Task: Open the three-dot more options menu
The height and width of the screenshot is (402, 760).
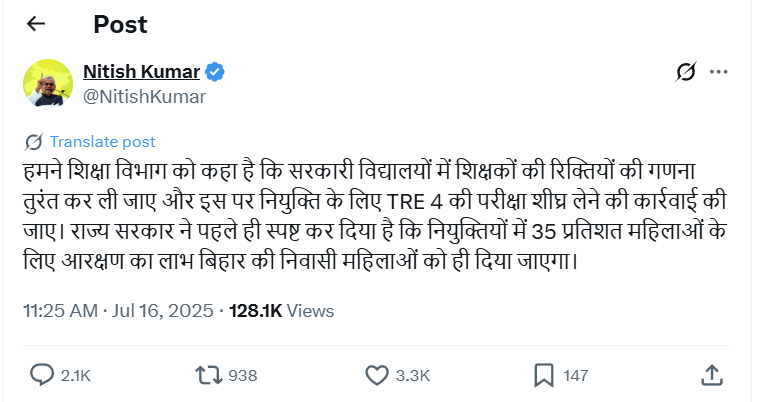Action: coord(718,72)
